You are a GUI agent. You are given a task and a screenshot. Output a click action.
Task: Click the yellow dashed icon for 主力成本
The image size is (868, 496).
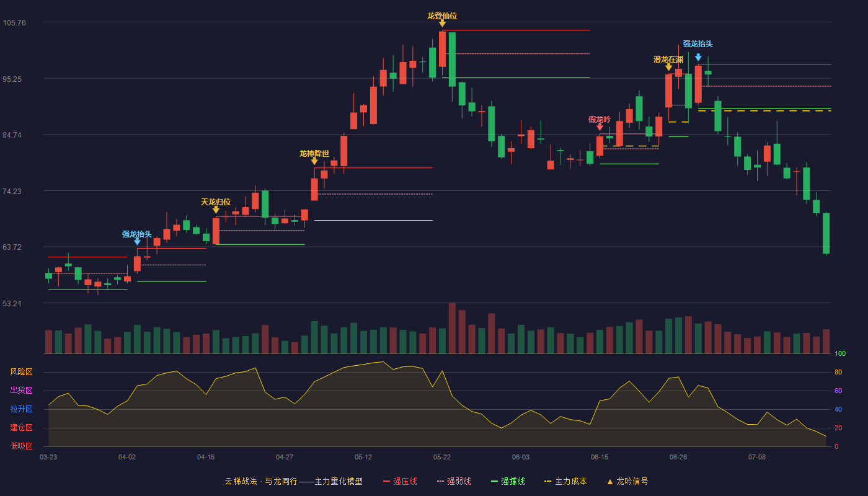547,481
